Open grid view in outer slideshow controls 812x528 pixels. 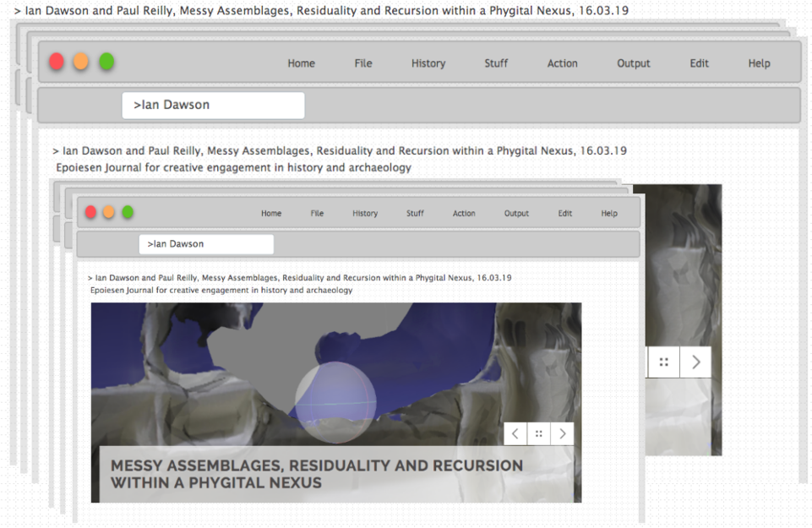[664, 362]
